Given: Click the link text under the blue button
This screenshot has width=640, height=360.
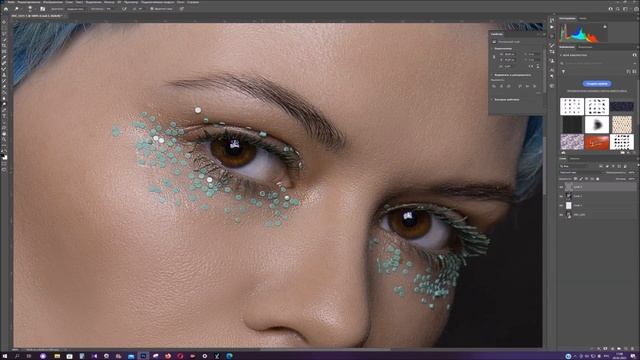Looking at the screenshot, I should pyautogui.click(x=597, y=91).
